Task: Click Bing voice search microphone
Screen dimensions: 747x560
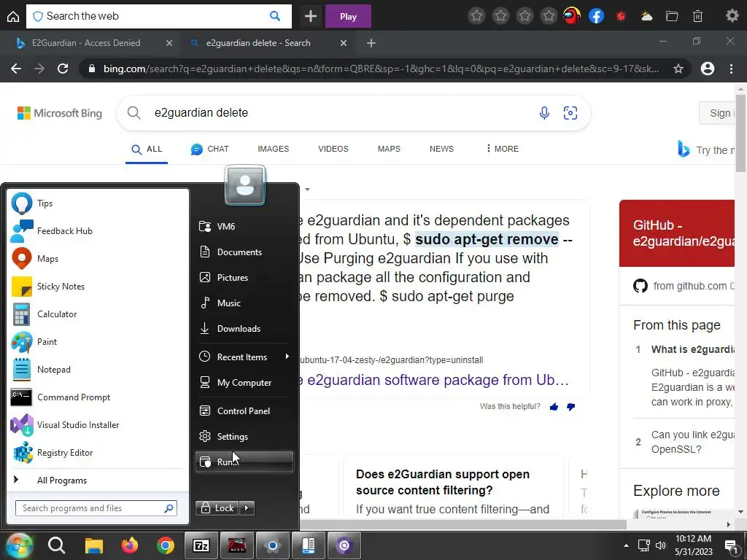Action: point(544,113)
